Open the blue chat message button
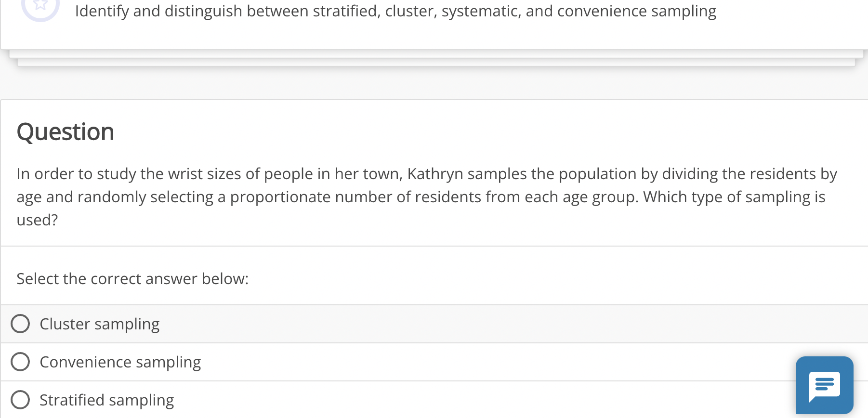The height and width of the screenshot is (418, 868). (824, 385)
